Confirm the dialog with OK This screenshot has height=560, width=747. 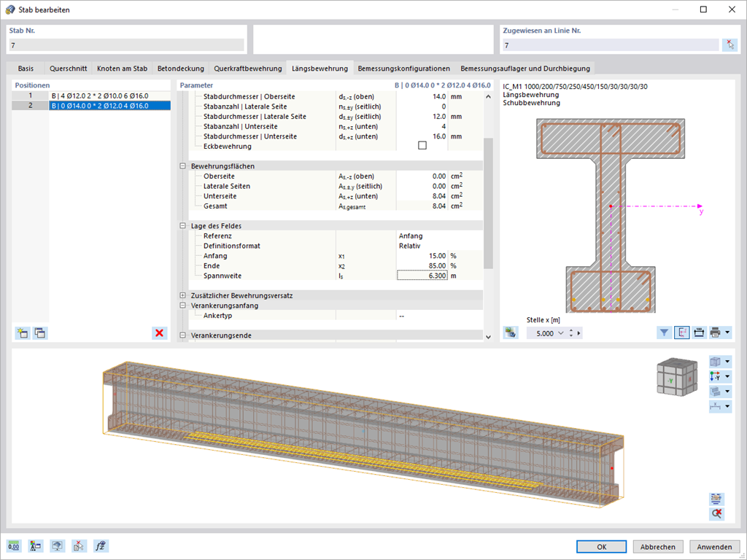coord(601,546)
